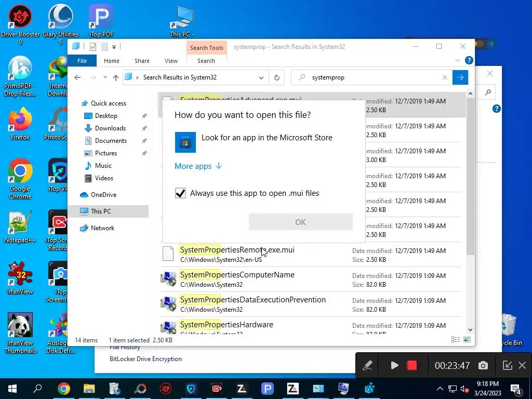
Task: Open Windows Start menu
Action: [12, 389]
